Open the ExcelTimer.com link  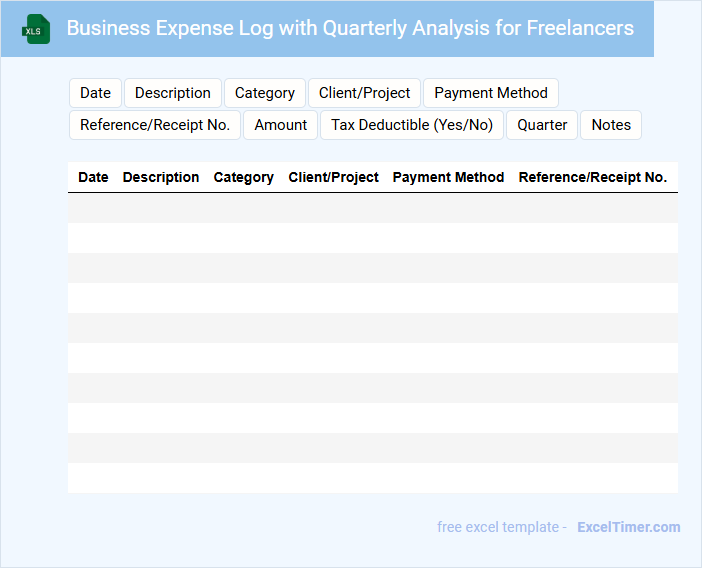click(x=628, y=527)
